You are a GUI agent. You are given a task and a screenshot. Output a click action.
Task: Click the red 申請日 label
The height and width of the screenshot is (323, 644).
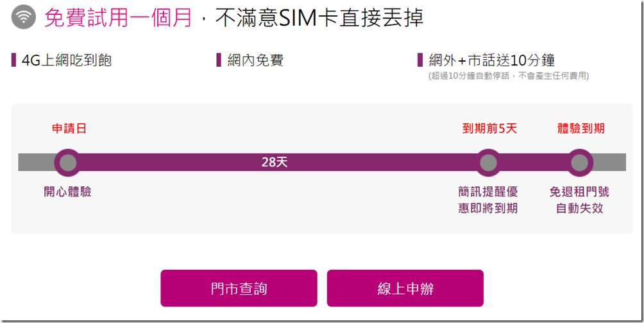(x=69, y=128)
